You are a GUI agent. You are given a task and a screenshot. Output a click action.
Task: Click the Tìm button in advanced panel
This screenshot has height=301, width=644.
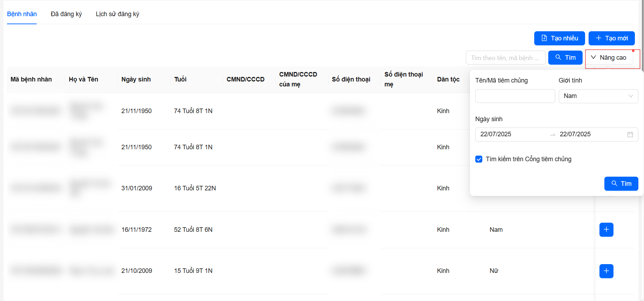[x=621, y=184]
